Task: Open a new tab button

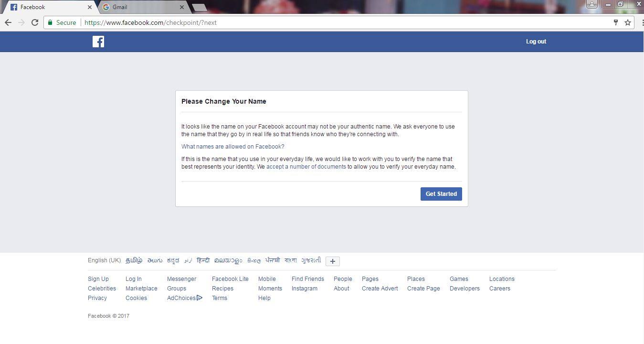Action: point(199,7)
